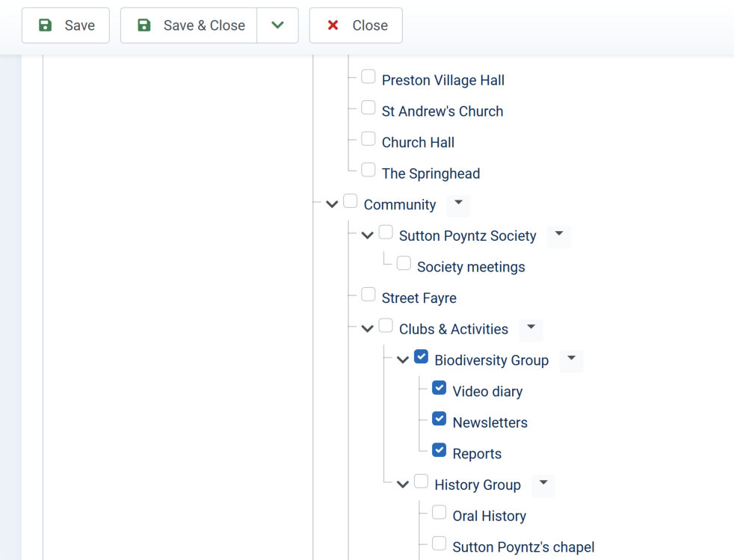
Task: Collapse the History Group node chevron
Action: [403, 484]
